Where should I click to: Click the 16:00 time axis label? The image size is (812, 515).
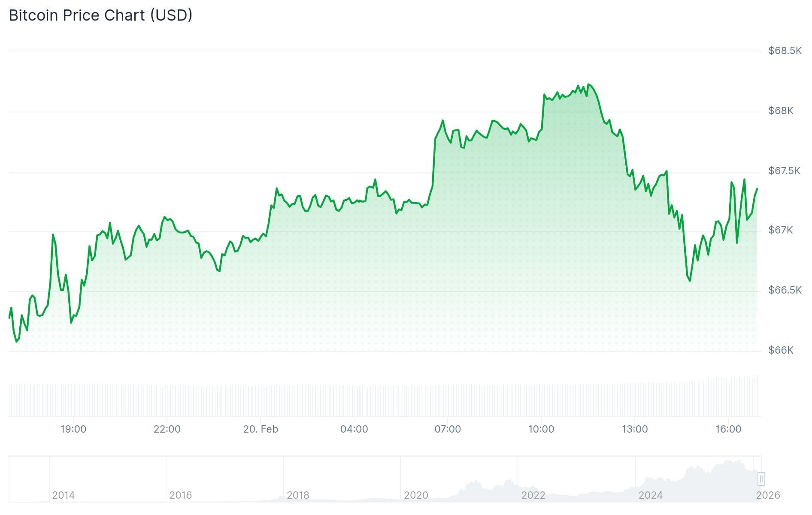(728, 429)
